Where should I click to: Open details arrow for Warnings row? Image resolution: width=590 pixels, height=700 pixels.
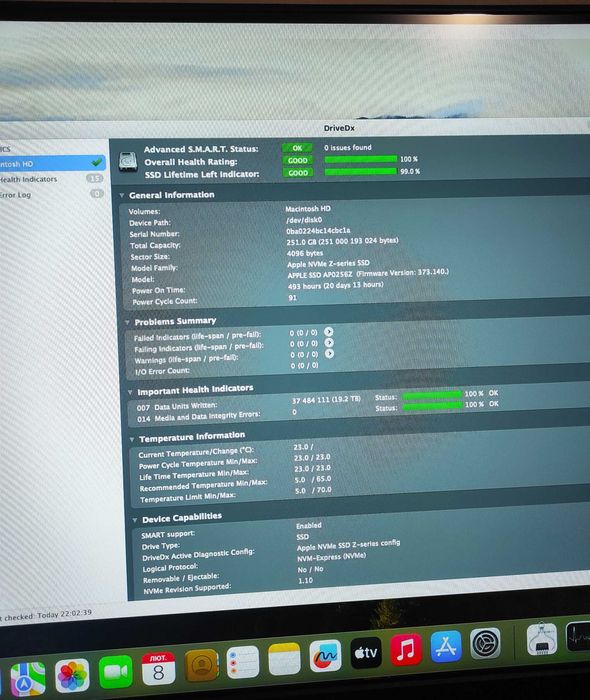[x=329, y=353]
